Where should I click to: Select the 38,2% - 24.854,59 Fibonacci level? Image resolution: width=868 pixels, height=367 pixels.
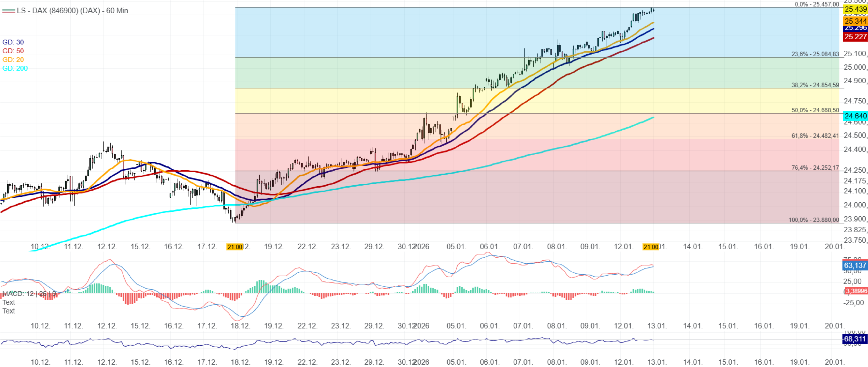[x=815, y=85]
